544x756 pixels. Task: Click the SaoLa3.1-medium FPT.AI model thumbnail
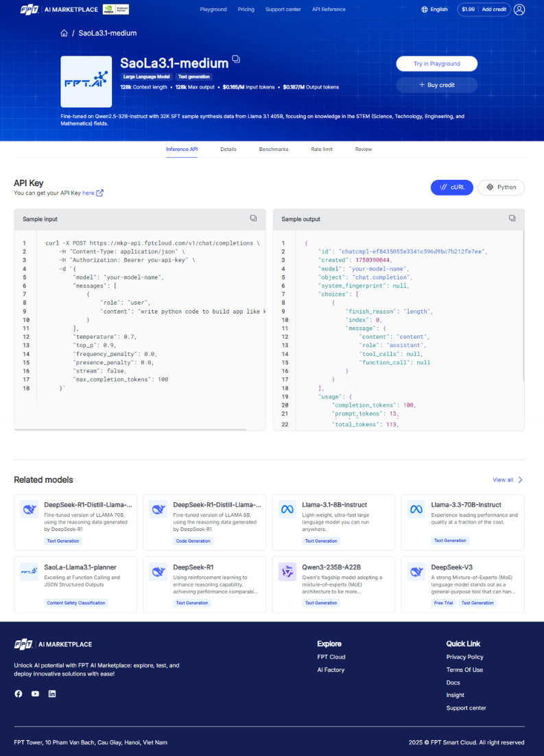coord(86,82)
